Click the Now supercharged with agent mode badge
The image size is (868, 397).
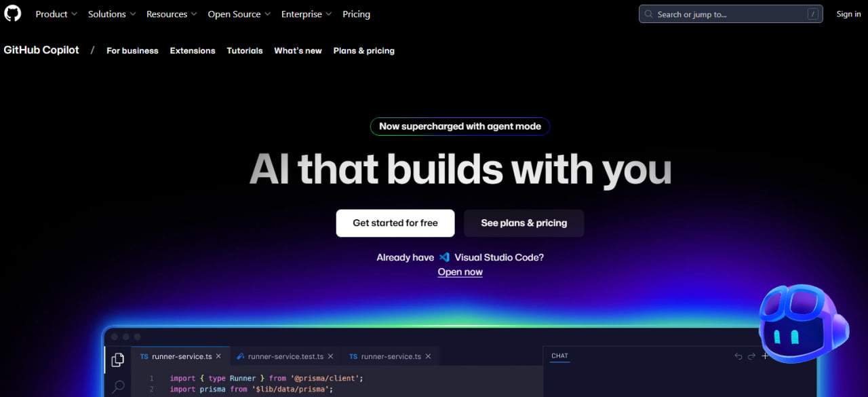click(460, 126)
